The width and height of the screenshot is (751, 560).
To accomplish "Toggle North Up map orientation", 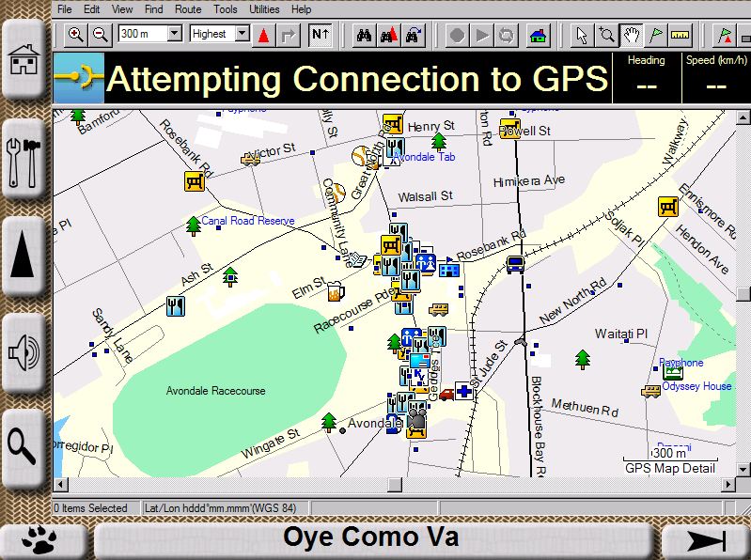I will (x=320, y=35).
